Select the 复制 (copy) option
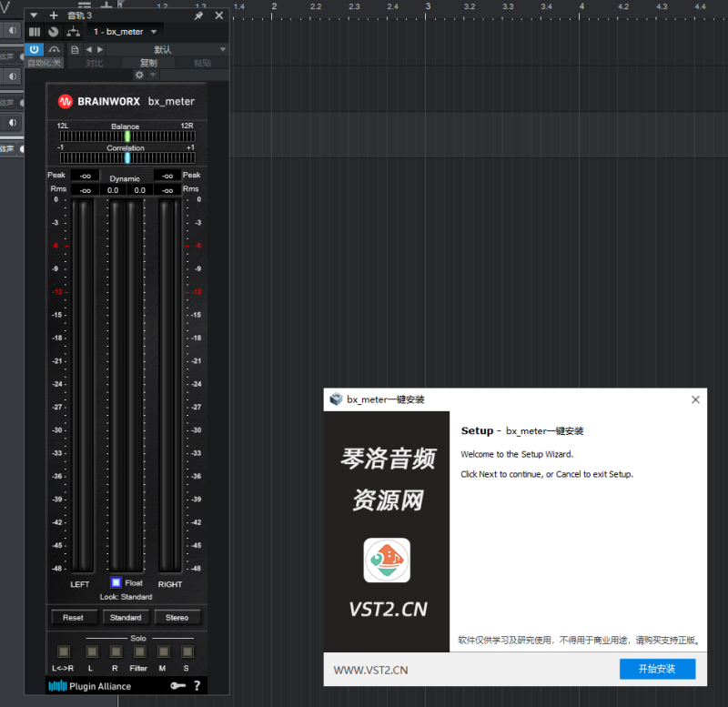Screen dimensions: 728x707 [x=148, y=62]
